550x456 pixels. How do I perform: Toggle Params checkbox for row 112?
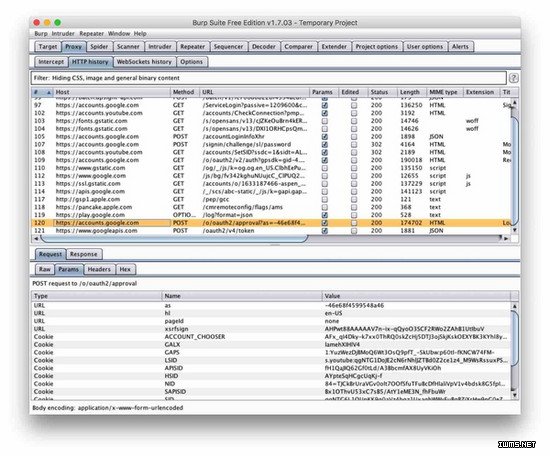point(325,176)
